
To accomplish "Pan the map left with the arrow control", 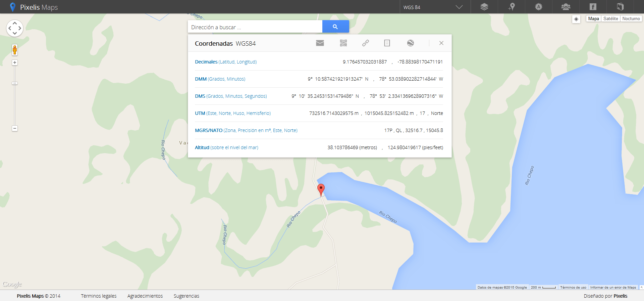I will 10,28.
